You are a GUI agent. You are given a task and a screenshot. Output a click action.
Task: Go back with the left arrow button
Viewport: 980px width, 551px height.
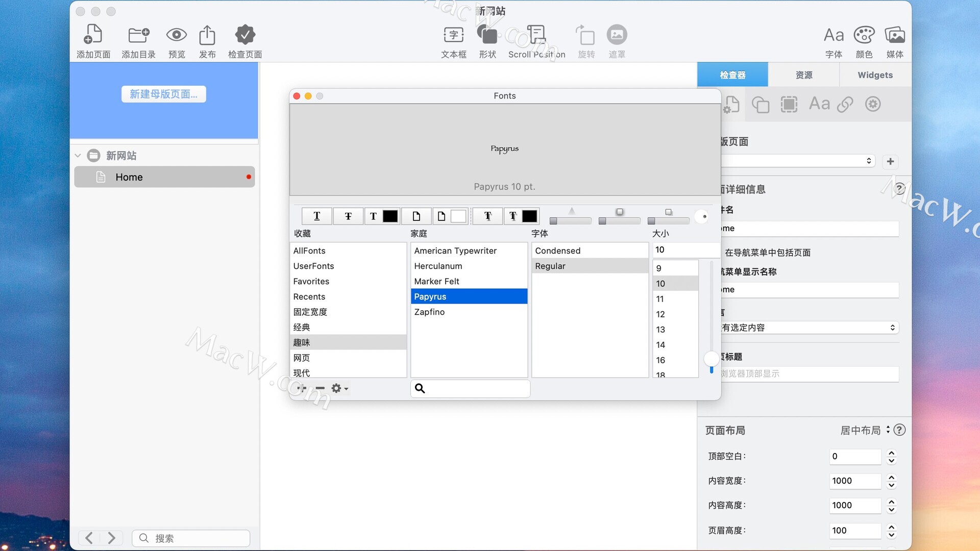click(89, 538)
